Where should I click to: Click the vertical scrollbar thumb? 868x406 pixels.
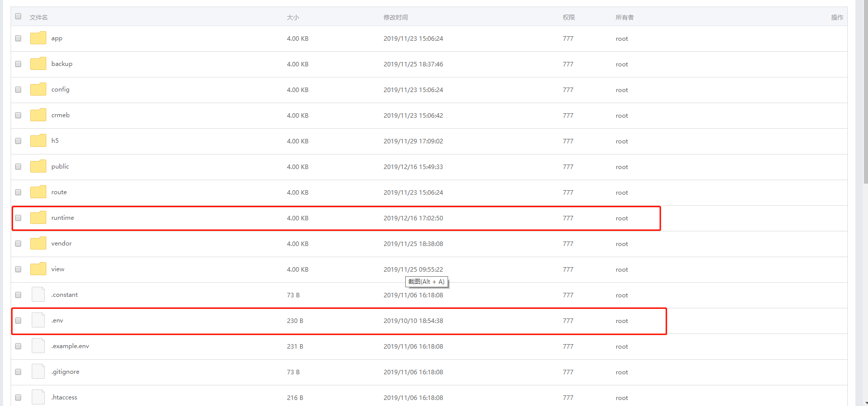(865, 92)
